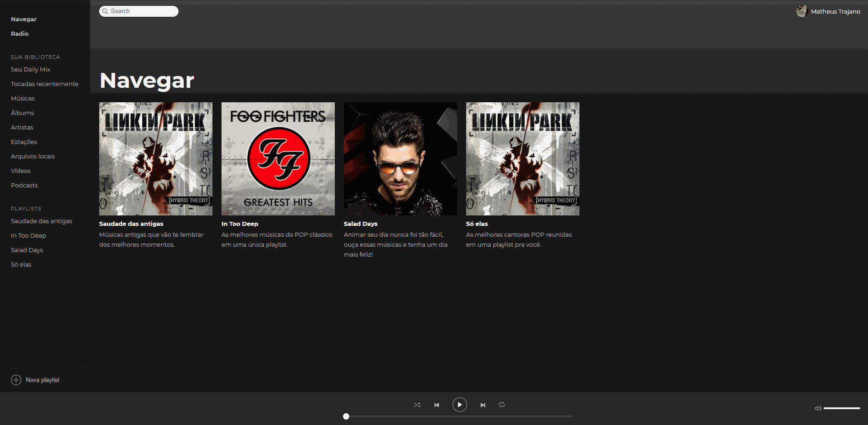Viewport: 868px width, 425px height.
Task: Open Músicas library section
Action: tap(23, 99)
